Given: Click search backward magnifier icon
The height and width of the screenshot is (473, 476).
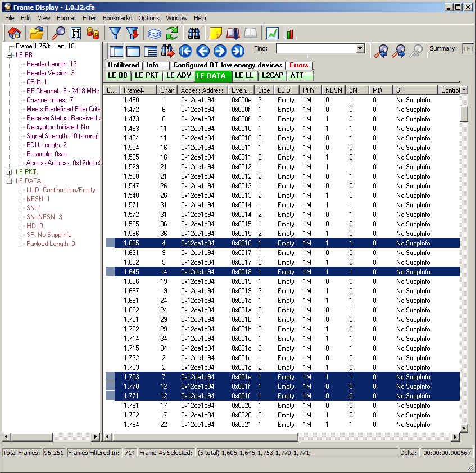Looking at the screenshot, I should tap(380, 51).
